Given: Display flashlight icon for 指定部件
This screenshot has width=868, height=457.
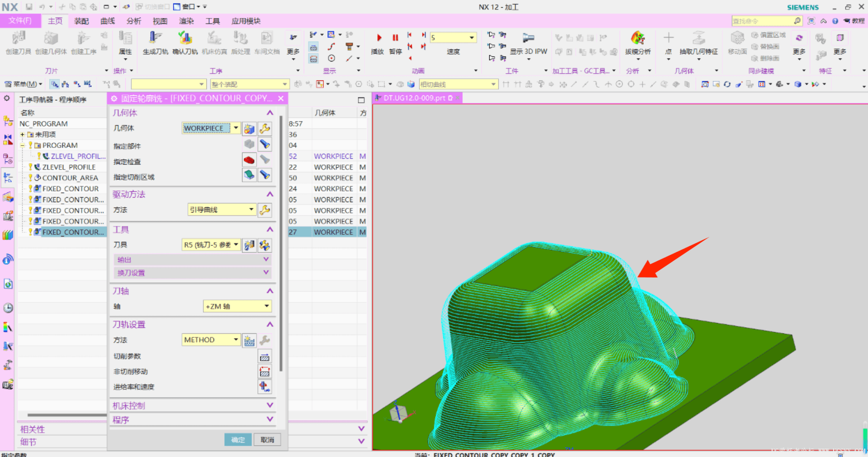Looking at the screenshot, I should pos(265,145).
